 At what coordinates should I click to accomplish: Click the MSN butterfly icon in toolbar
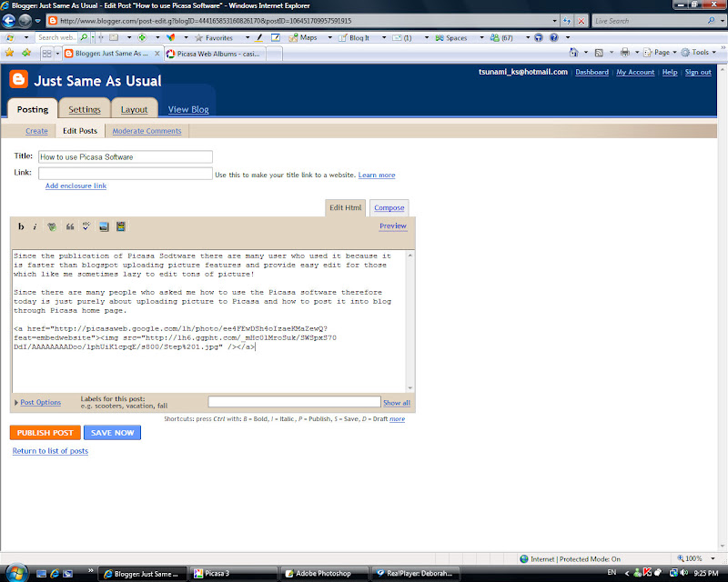[x=171, y=37]
